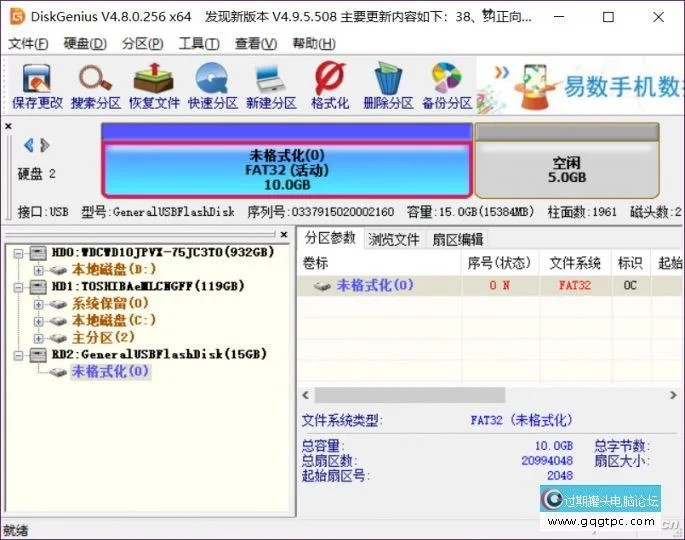685x540 pixels.
Task: Open the 文件(F) menu
Action: 28,44
